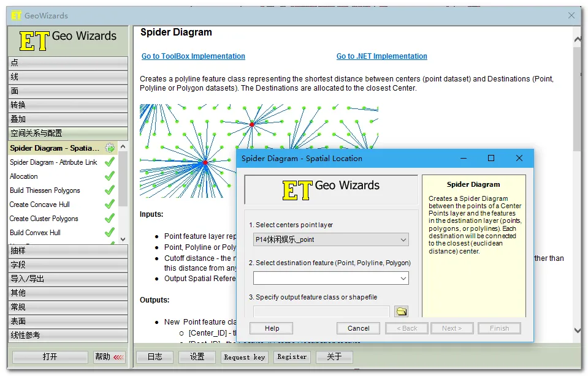Click the help pane vertical scrollbar thumb
The width and height of the screenshot is (588, 376).
click(x=578, y=99)
